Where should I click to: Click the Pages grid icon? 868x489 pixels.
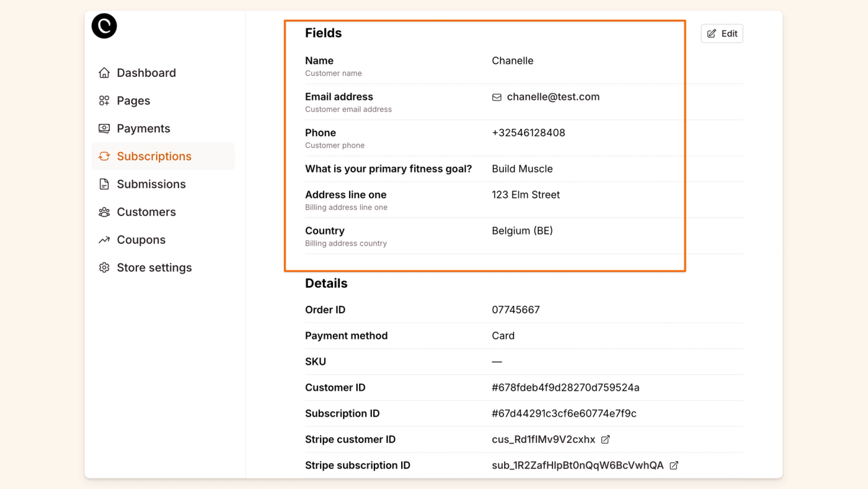104,101
